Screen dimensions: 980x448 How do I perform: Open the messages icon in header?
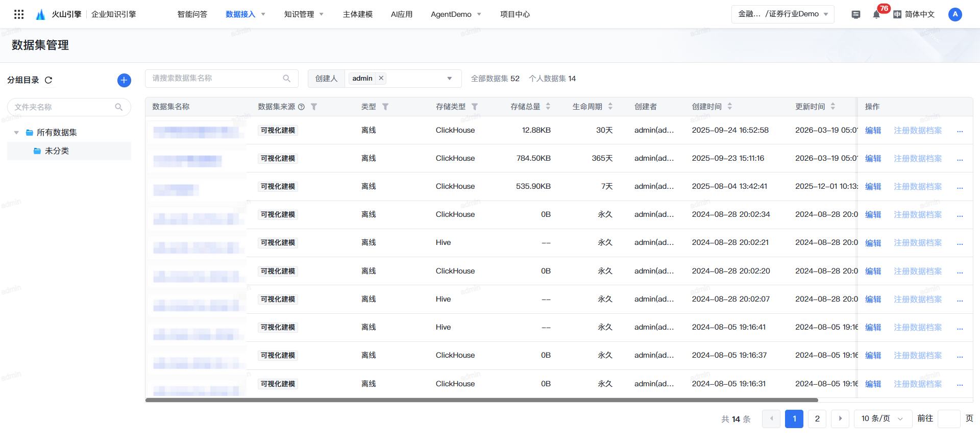856,14
